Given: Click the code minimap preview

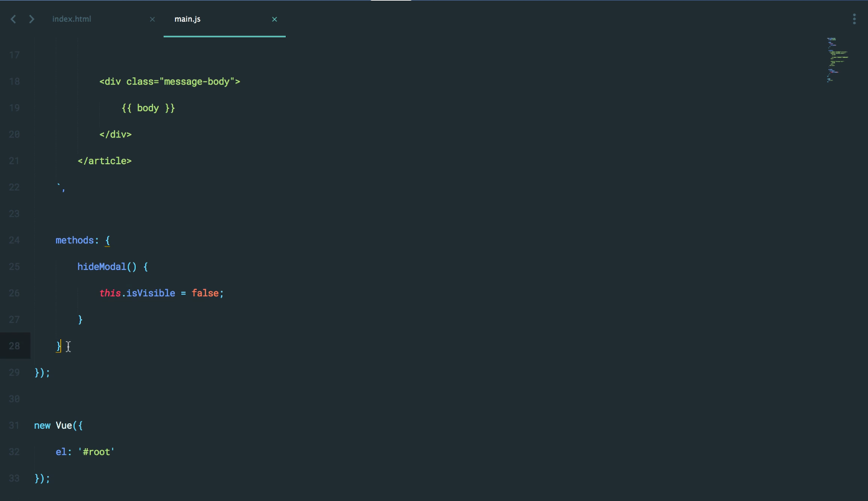Looking at the screenshot, I should coord(834,60).
